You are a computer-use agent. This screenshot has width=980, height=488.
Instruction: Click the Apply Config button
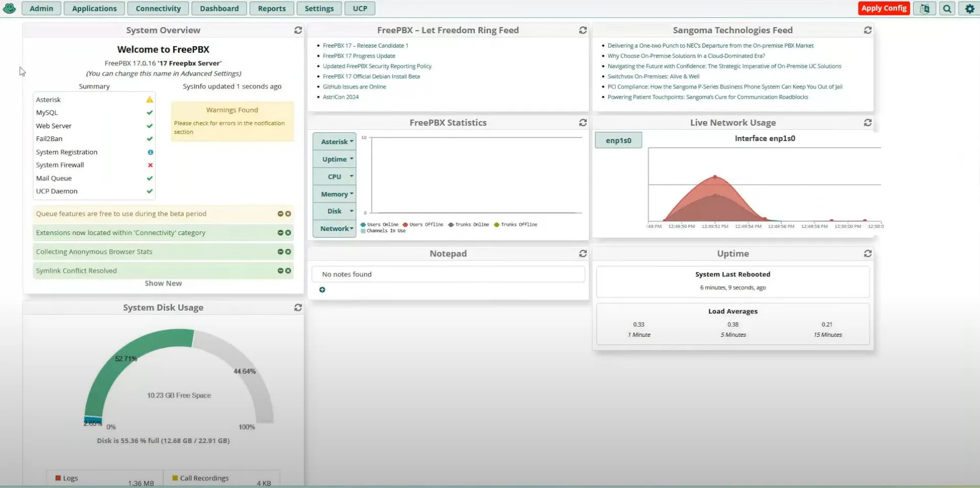(x=883, y=8)
